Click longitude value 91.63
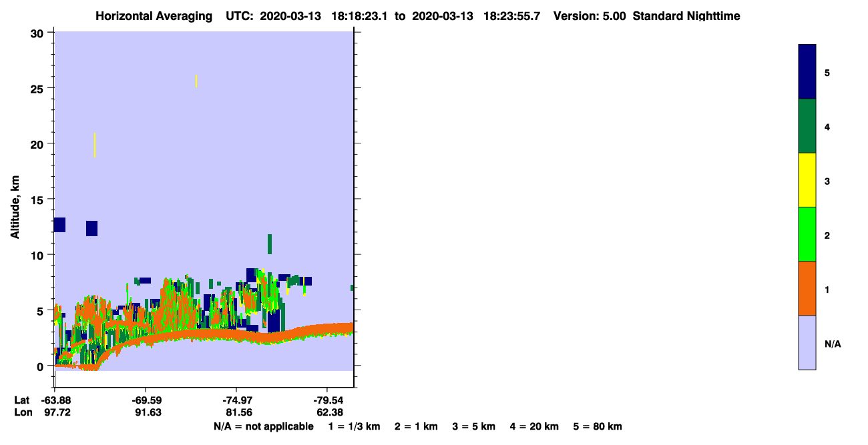Screen dimensions: 868x445 [148, 412]
